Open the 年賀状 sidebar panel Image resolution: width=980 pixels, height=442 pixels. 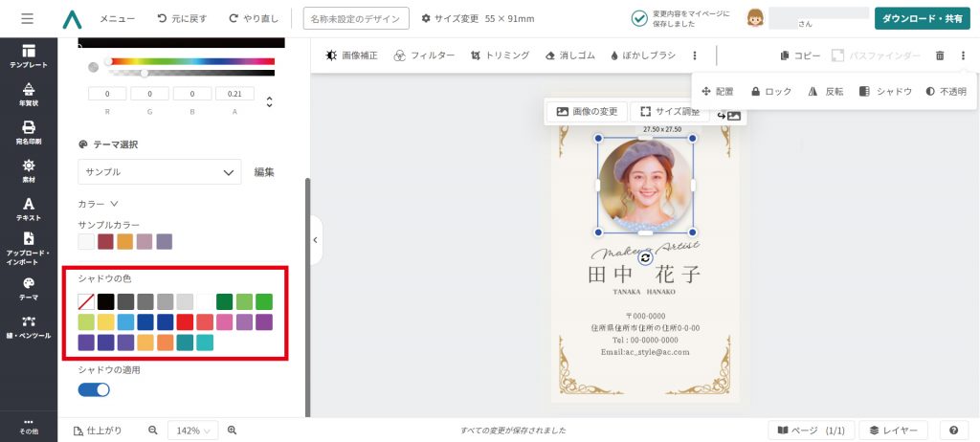pyautogui.click(x=29, y=95)
